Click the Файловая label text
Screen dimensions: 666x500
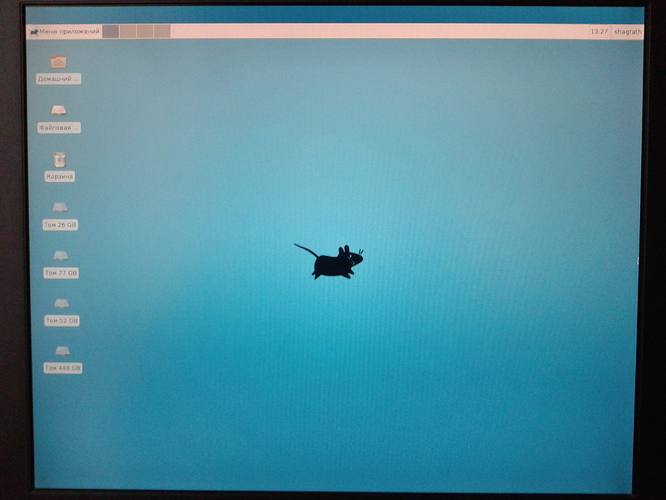pyautogui.click(x=59, y=127)
